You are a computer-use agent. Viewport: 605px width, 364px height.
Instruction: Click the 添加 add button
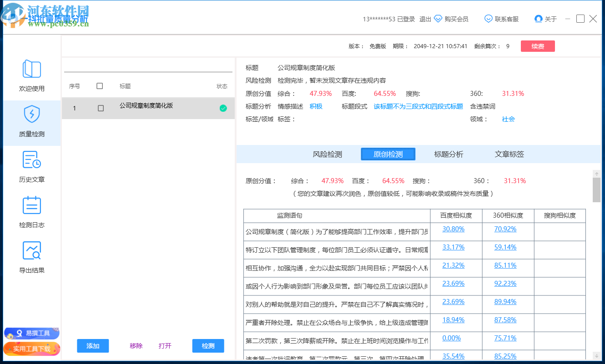[x=93, y=346]
